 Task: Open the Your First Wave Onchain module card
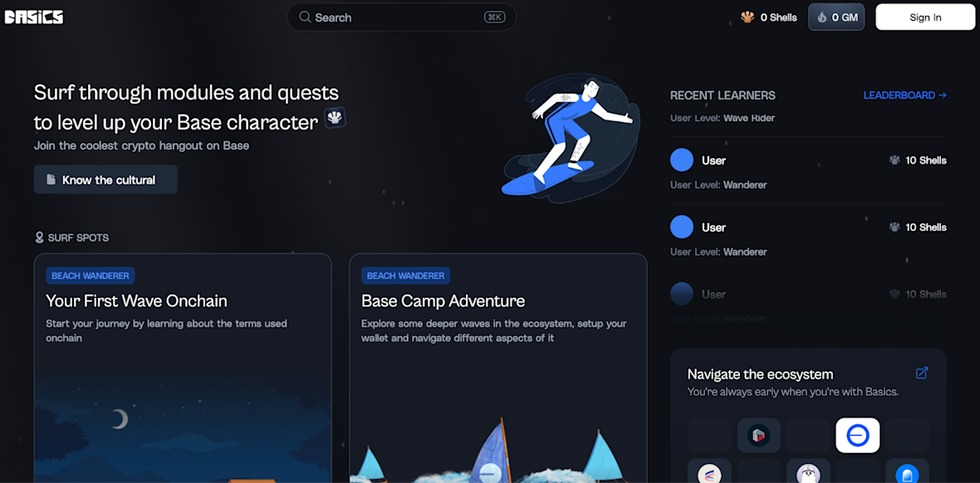tap(183, 368)
